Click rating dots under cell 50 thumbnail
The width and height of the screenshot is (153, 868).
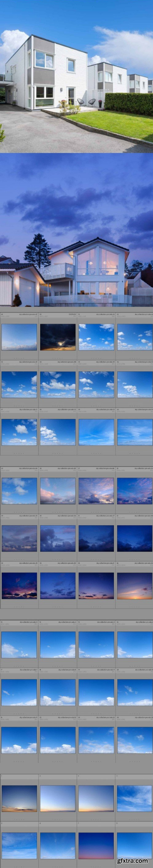58,358
